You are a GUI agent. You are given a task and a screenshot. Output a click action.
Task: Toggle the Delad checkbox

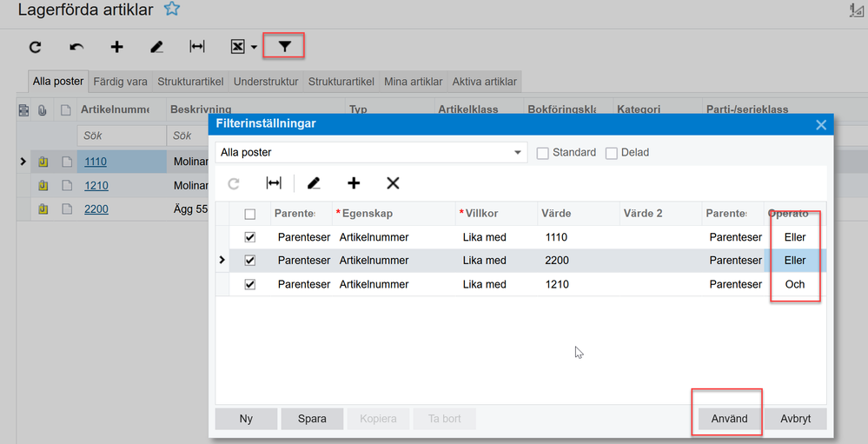(x=612, y=153)
